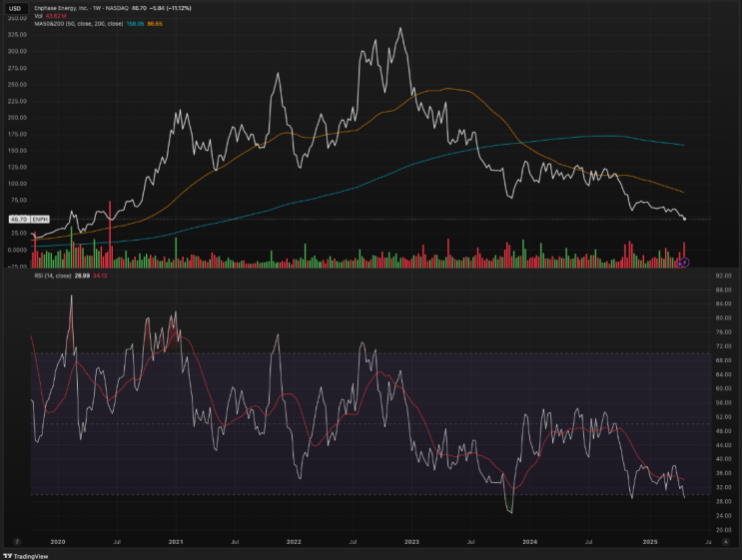This screenshot has height=560, width=742.
Task: Click the 2020 time axis label
Action: [58, 542]
